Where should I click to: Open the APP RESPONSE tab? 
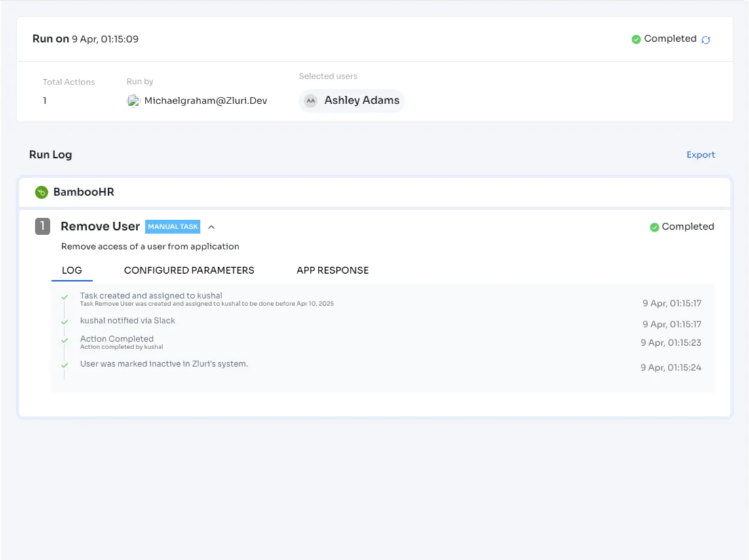(x=332, y=271)
